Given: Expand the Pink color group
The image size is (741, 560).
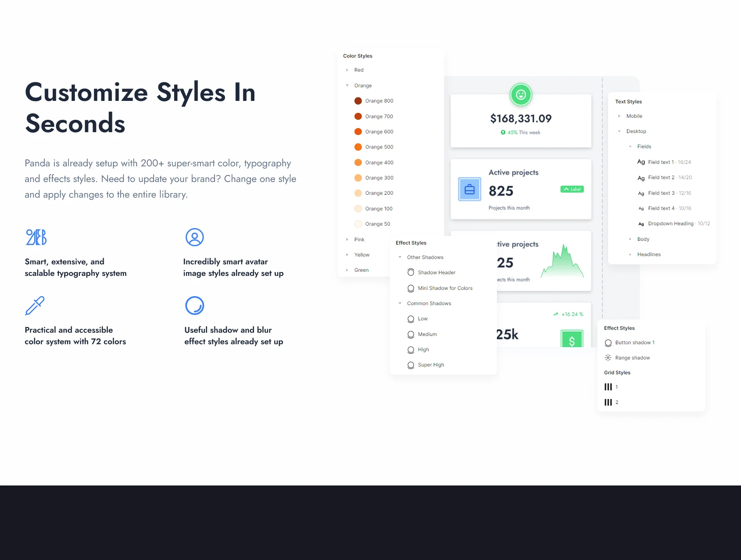Looking at the screenshot, I should pyautogui.click(x=347, y=240).
